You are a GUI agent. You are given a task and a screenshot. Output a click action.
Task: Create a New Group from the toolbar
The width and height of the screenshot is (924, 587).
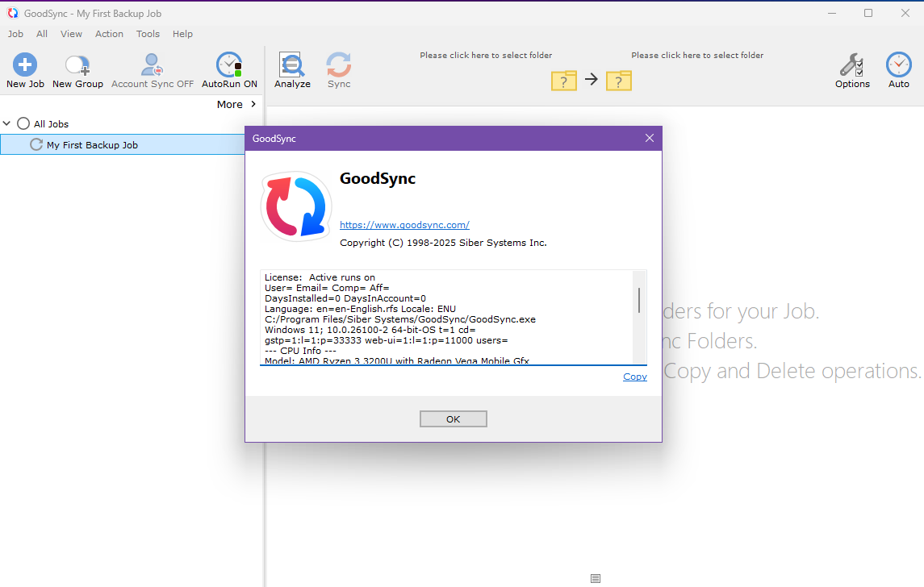pyautogui.click(x=77, y=71)
